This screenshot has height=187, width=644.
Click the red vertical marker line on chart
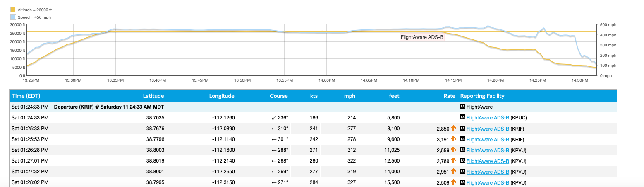tap(398, 58)
